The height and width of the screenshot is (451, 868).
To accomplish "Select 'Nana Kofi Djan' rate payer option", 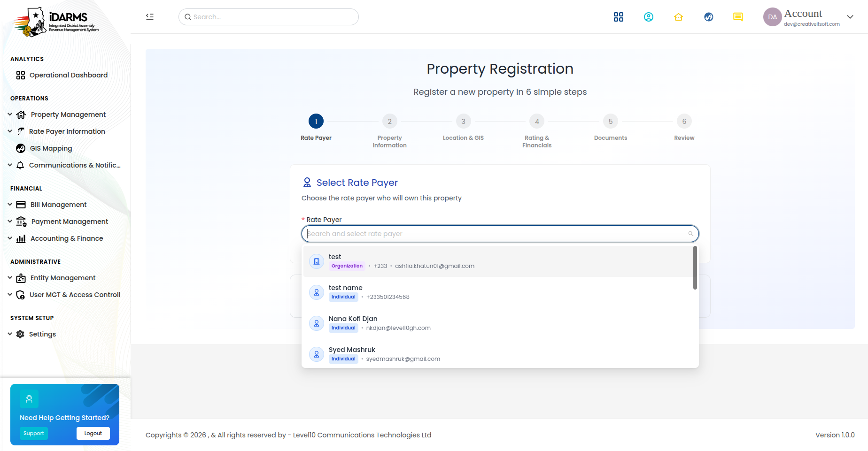I will (x=498, y=323).
